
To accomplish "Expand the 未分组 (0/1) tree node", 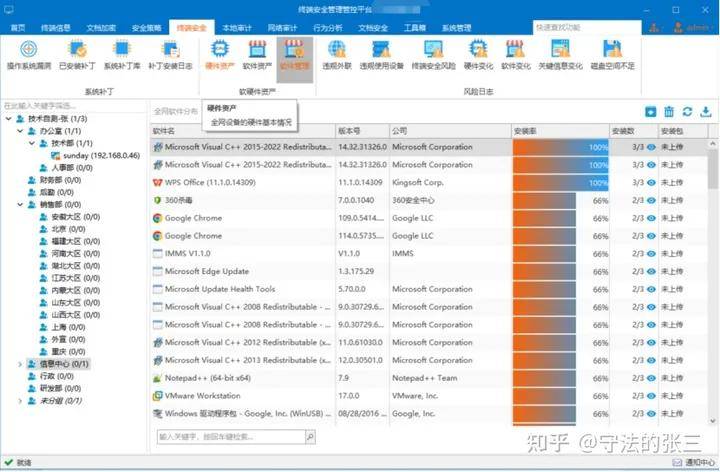I will (20, 401).
